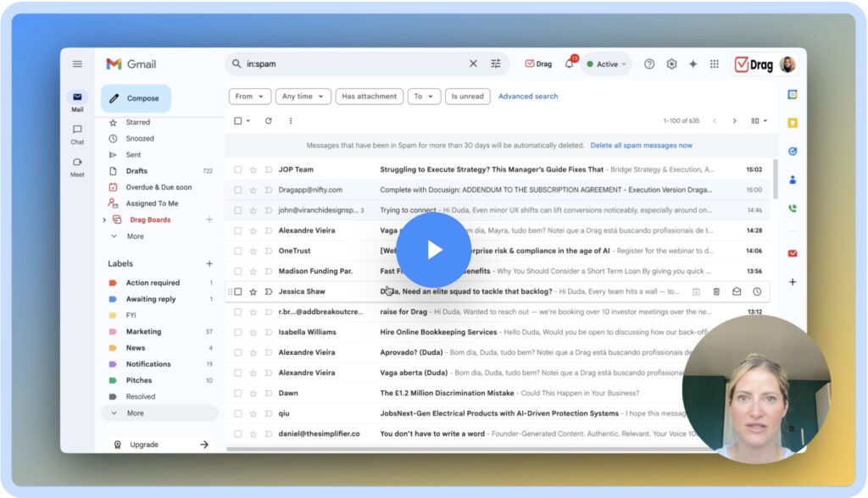Screen dimensions: 868x498
Task: Open the three-dot More options menu
Action: pos(291,120)
